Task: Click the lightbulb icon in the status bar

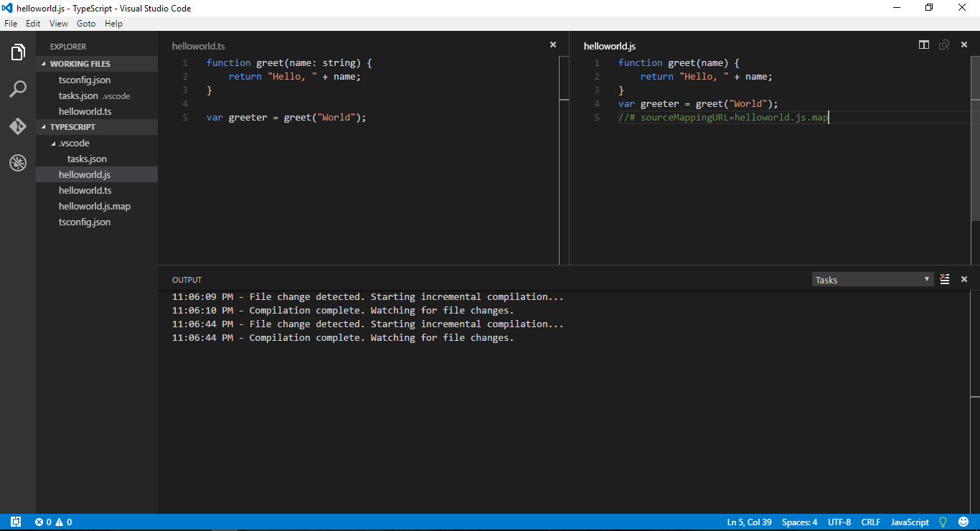Action: point(943,522)
